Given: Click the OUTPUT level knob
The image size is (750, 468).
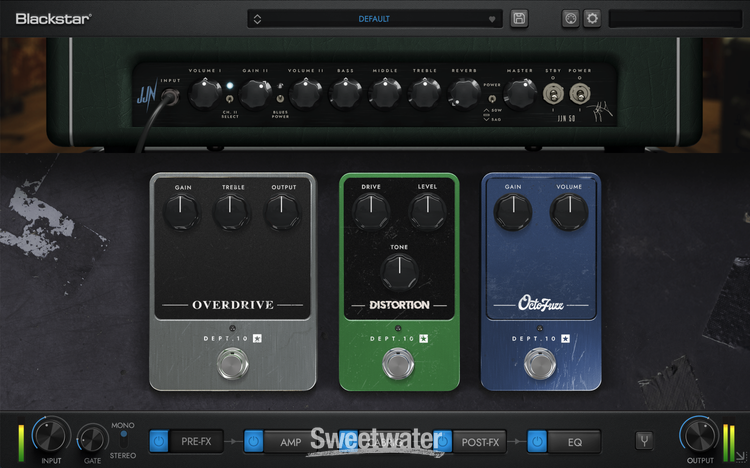Looking at the screenshot, I should tap(699, 435).
